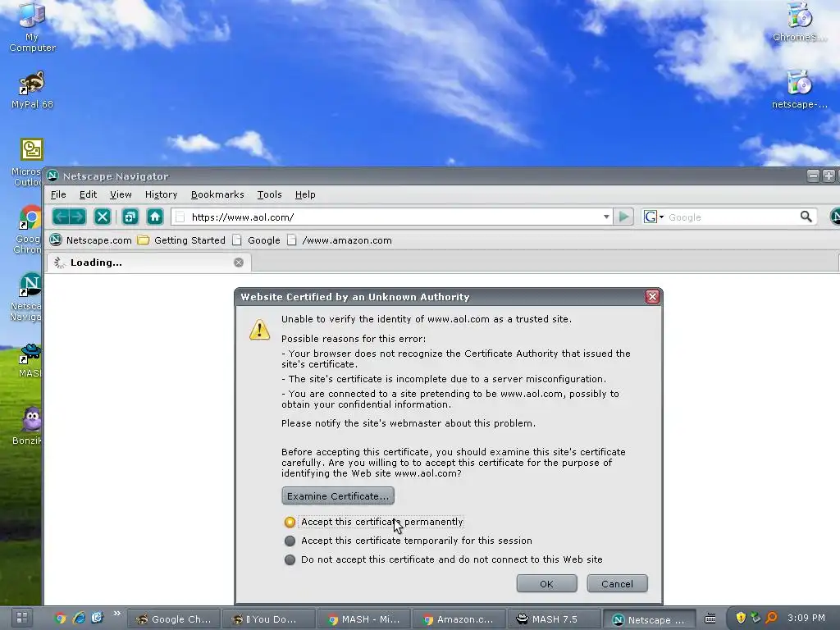Open the address bar URL history dropdown
Viewport: 840px width, 630px height.
[x=606, y=217]
